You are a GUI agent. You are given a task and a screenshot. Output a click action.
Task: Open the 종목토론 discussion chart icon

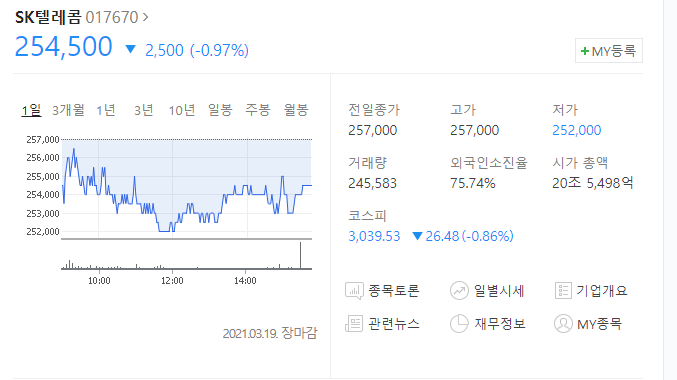click(x=354, y=291)
